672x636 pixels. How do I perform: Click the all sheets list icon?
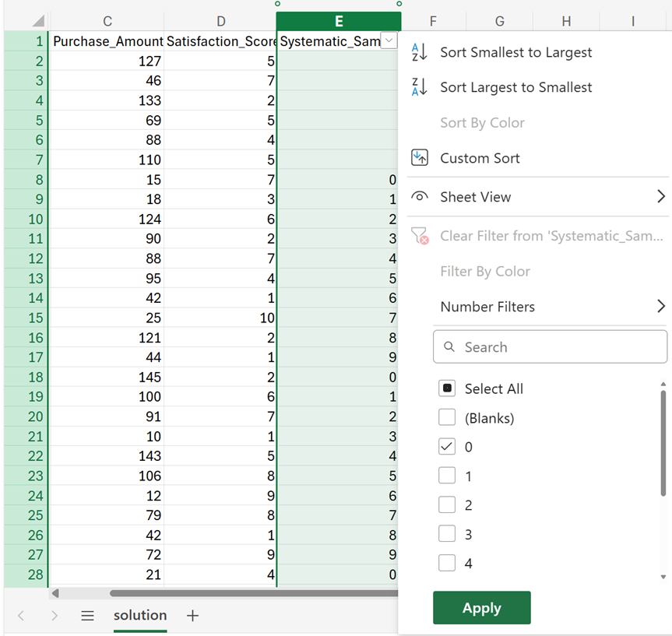88,616
